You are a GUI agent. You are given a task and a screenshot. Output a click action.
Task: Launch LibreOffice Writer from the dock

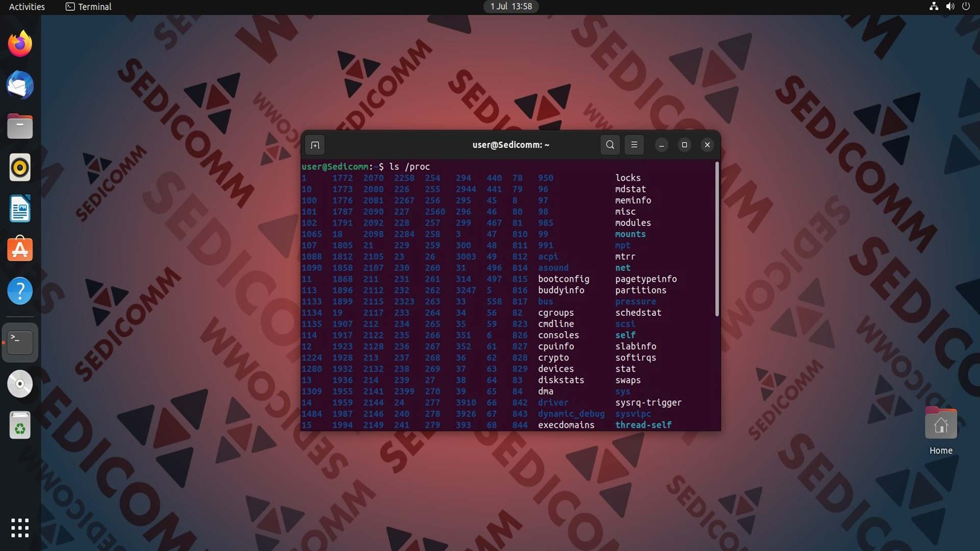tap(20, 209)
